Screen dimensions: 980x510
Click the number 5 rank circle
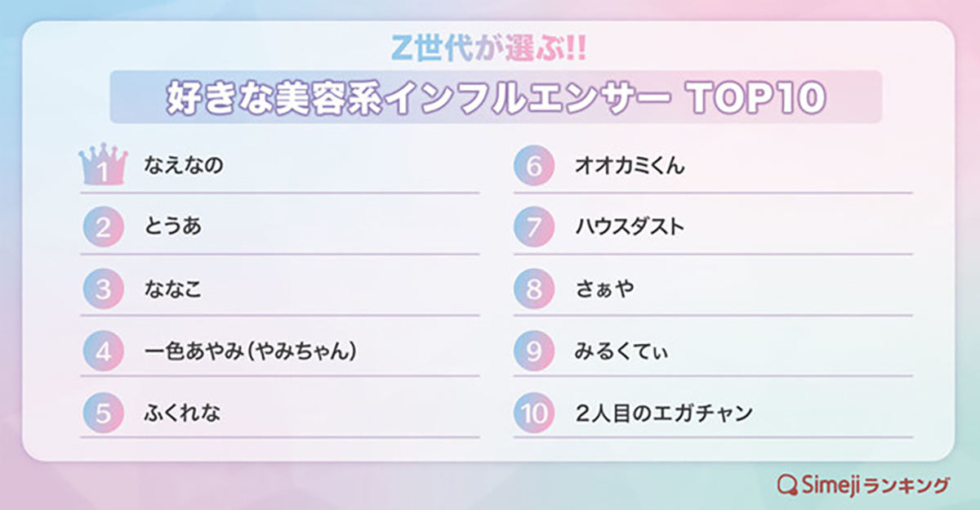pyautogui.click(x=103, y=413)
